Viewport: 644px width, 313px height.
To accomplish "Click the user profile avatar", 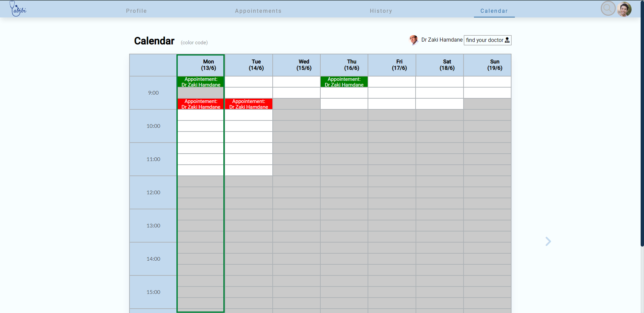I will click(x=624, y=9).
